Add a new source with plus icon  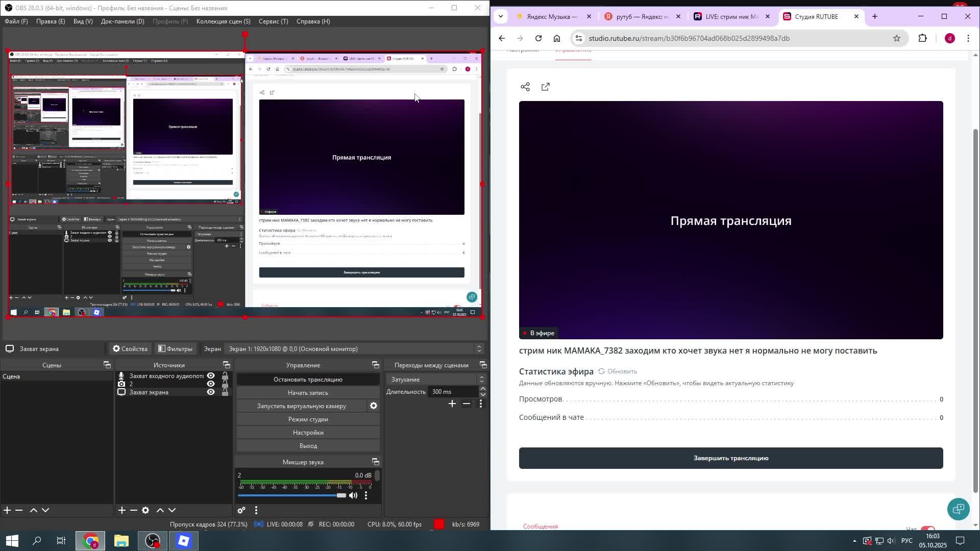coord(122,510)
